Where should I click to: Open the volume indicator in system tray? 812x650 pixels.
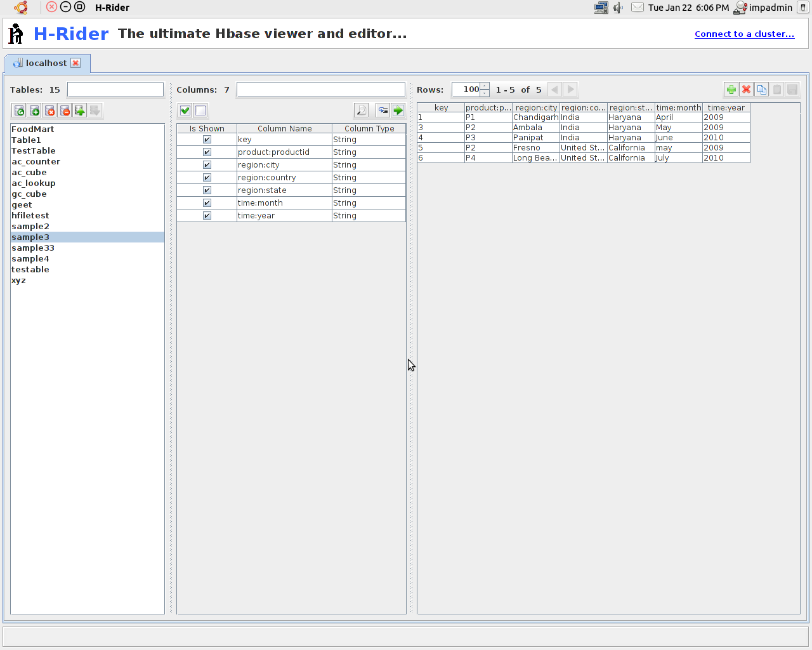point(619,8)
